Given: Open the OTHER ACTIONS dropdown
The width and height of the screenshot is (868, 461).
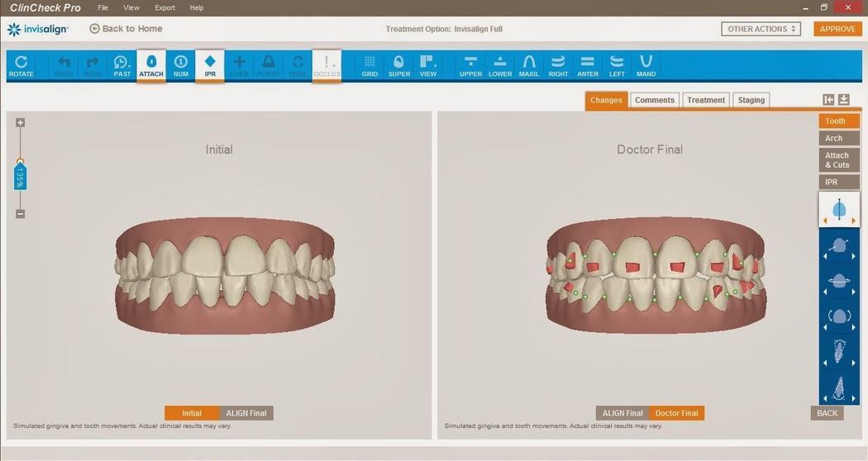Looking at the screenshot, I should [x=761, y=29].
